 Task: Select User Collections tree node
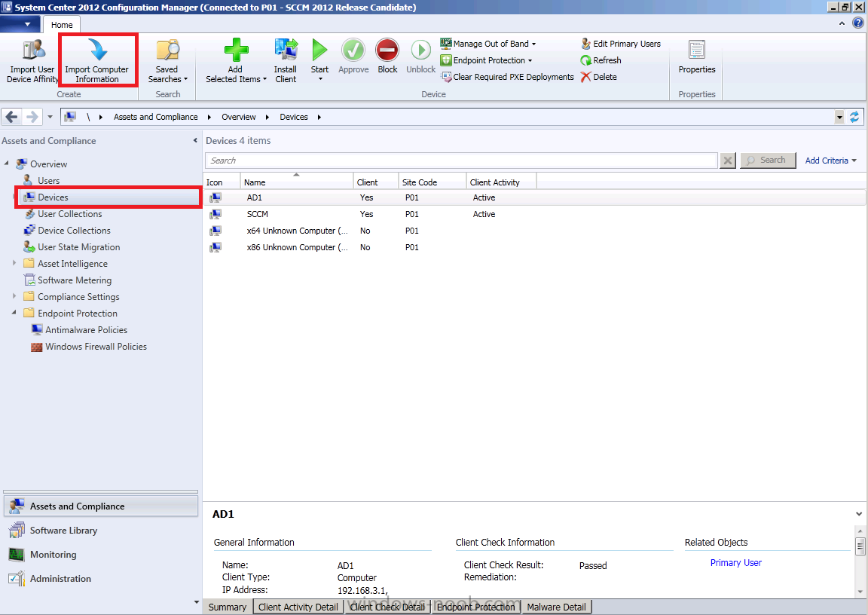(x=69, y=214)
